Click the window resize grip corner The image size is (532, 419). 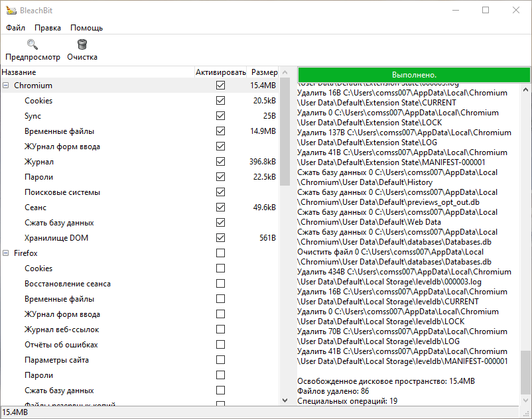[527, 414]
